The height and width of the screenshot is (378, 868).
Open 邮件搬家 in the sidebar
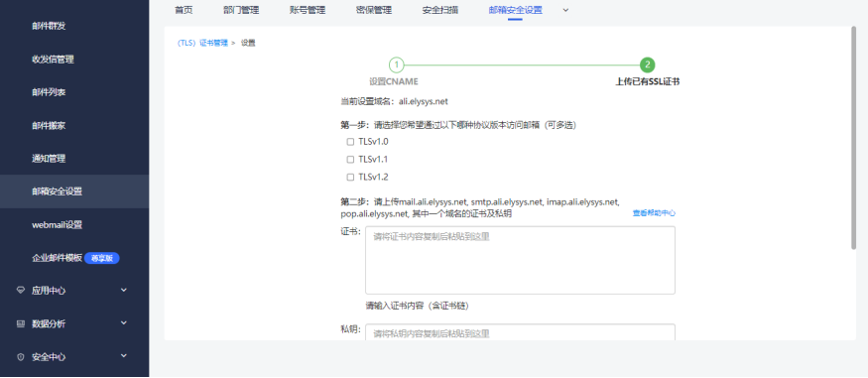pos(49,126)
